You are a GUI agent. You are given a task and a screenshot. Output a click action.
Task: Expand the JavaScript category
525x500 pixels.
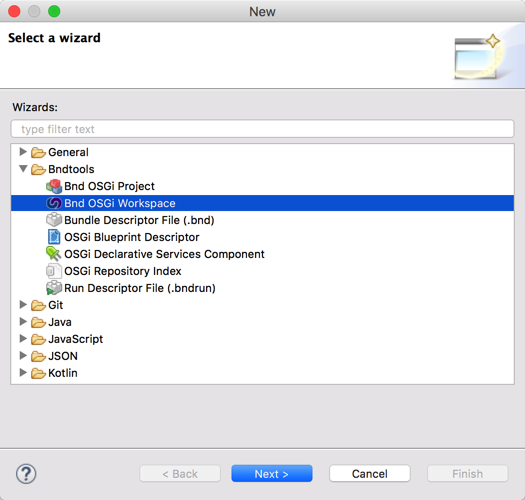click(x=23, y=338)
